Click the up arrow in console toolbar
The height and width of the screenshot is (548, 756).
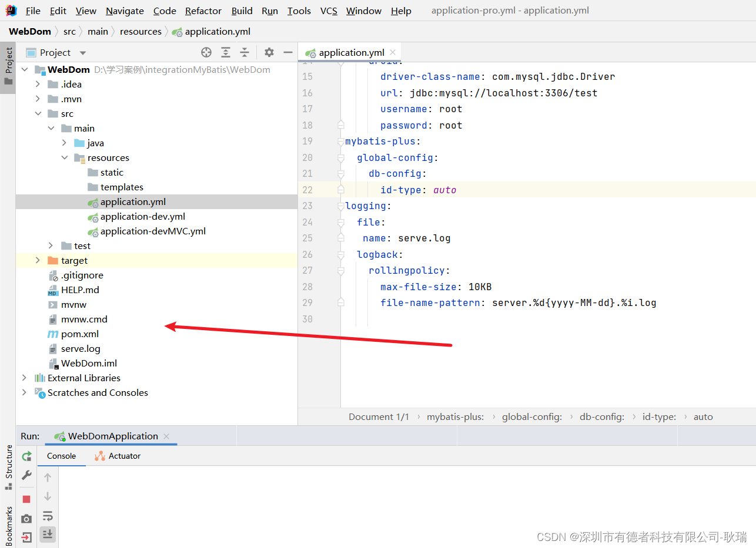(x=48, y=478)
